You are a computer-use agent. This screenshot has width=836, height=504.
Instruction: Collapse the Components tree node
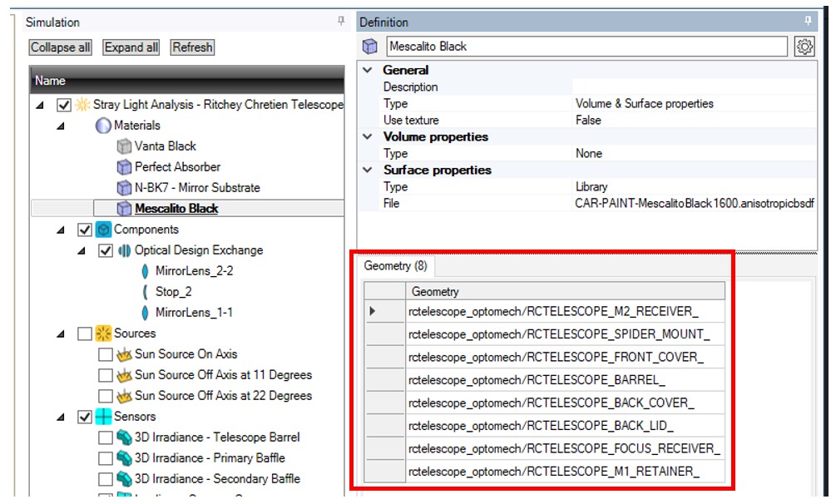61,230
